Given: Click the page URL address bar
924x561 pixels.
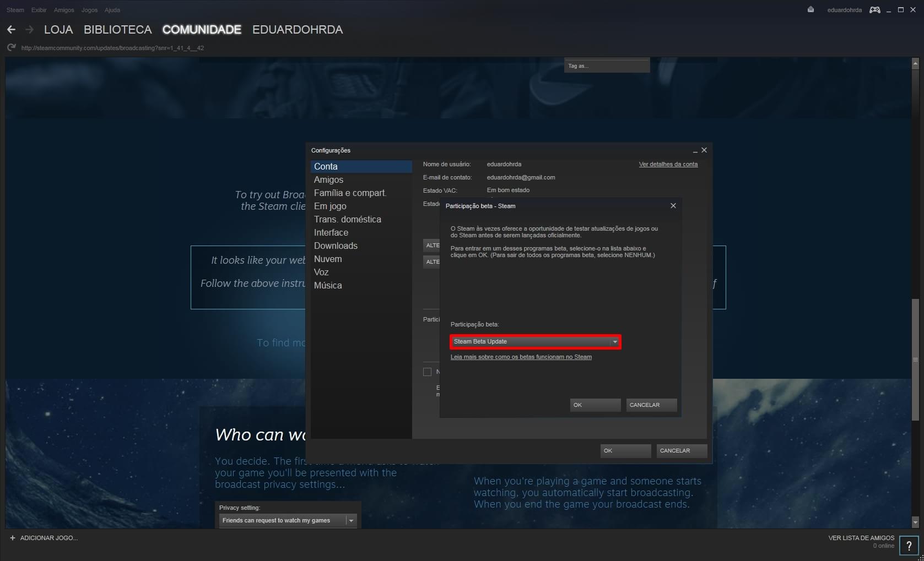Looking at the screenshot, I should [112, 48].
